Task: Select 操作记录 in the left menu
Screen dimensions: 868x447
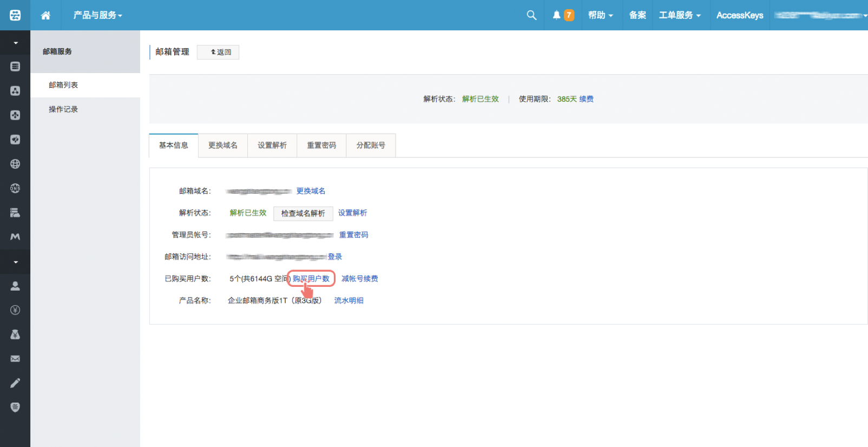Action: tap(63, 109)
